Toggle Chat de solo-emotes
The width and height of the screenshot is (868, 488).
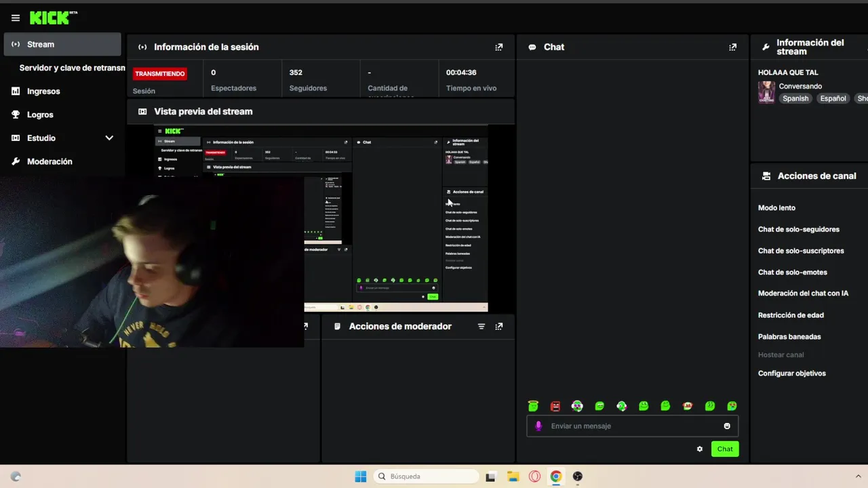point(793,272)
